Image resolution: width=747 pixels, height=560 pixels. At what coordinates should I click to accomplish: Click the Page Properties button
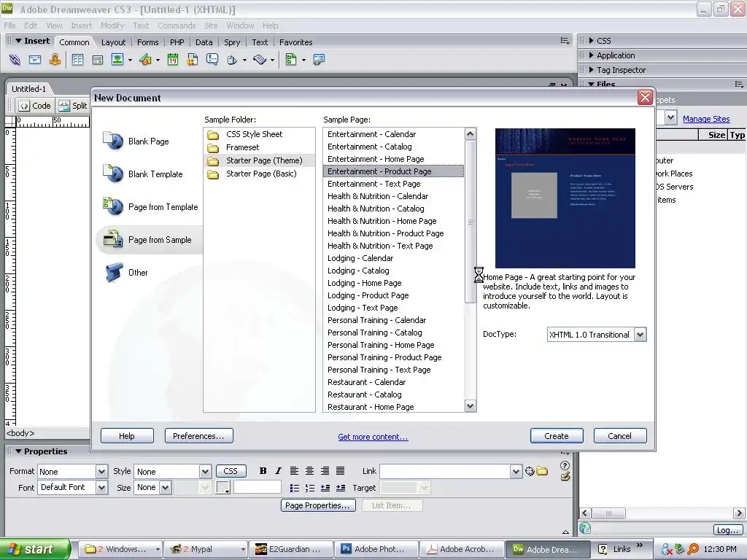[318, 505]
